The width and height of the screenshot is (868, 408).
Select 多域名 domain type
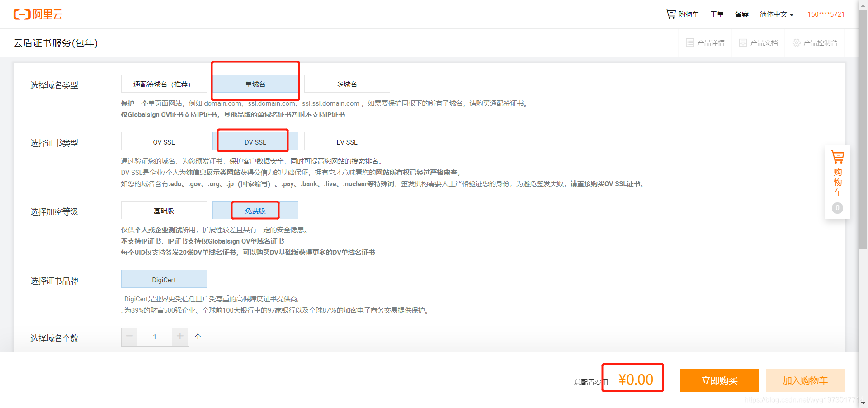click(x=347, y=84)
